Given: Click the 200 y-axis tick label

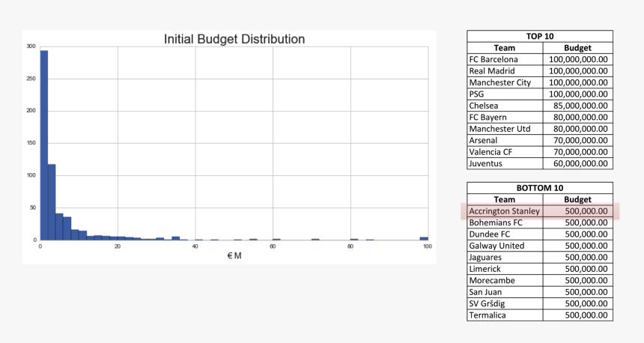Looking at the screenshot, I should (x=31, y=111).
